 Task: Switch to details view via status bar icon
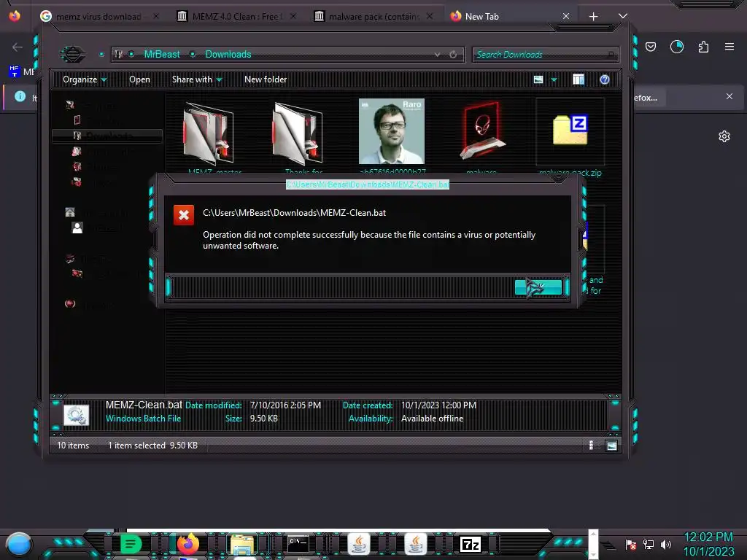click(x=592, y=446)
